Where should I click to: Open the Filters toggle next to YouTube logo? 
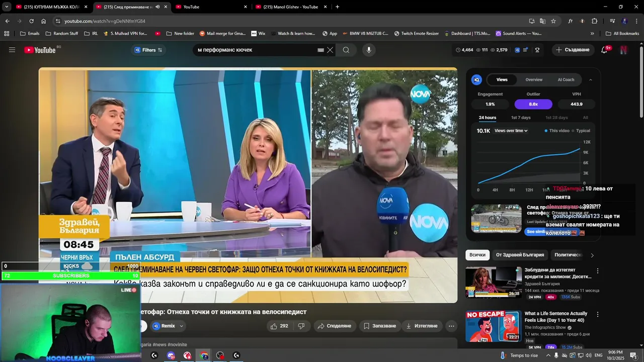pos(149,50)
